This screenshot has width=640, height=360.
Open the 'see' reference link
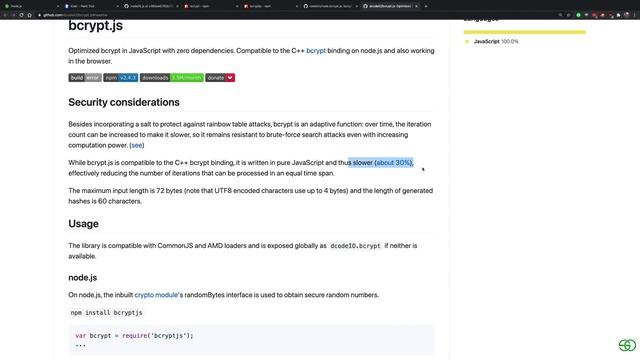point(137,145)
